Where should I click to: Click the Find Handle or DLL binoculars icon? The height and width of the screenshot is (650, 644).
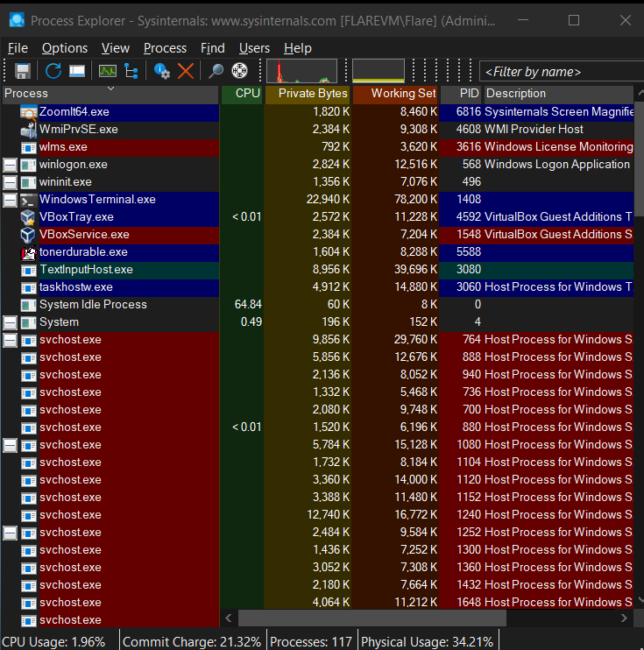click(x=216, y=71)
